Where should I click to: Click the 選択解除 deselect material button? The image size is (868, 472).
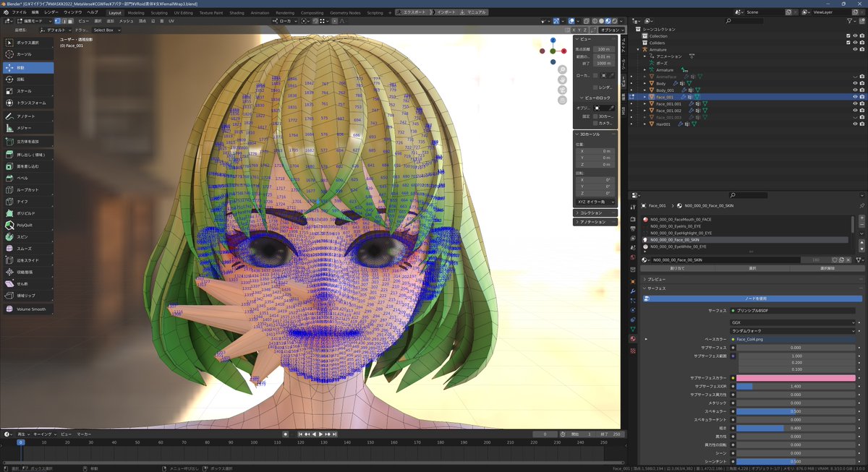[826, 268]
